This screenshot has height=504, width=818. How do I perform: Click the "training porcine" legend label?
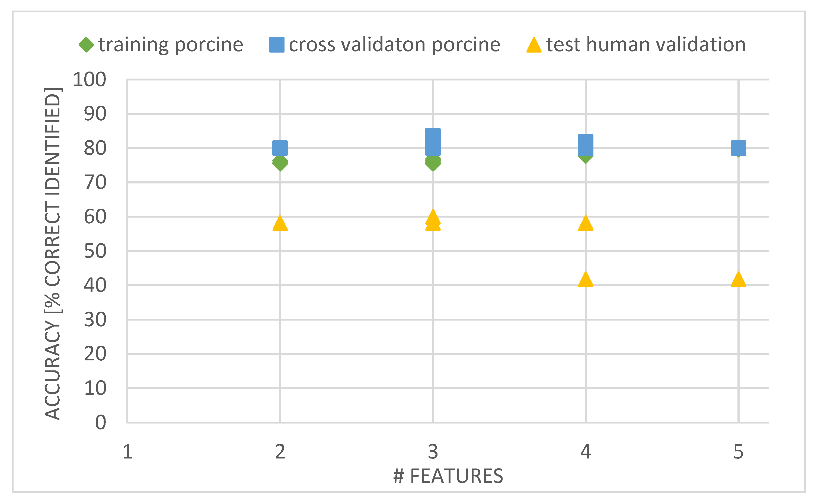(171, 45)
